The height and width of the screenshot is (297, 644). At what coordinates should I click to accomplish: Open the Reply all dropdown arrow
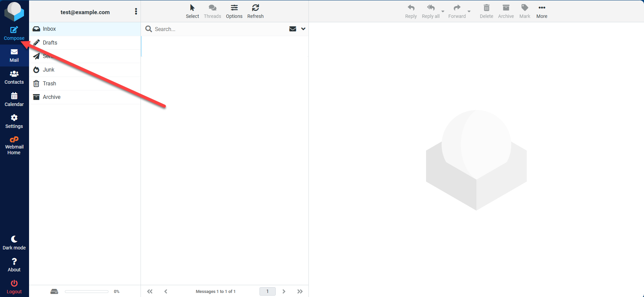443,11
